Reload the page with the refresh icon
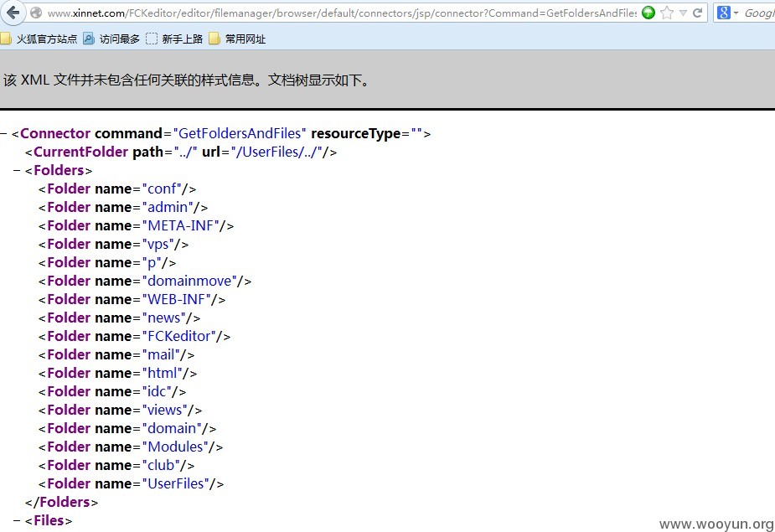Viewport: 775px width, 532px height. [698, 13]
